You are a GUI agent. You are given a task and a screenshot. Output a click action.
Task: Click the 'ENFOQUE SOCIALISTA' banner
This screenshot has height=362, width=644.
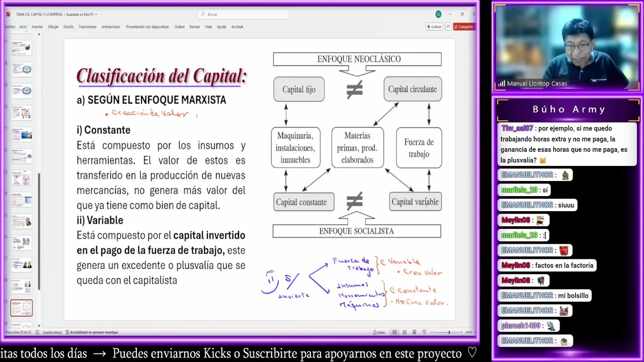[x=357, y=231]
